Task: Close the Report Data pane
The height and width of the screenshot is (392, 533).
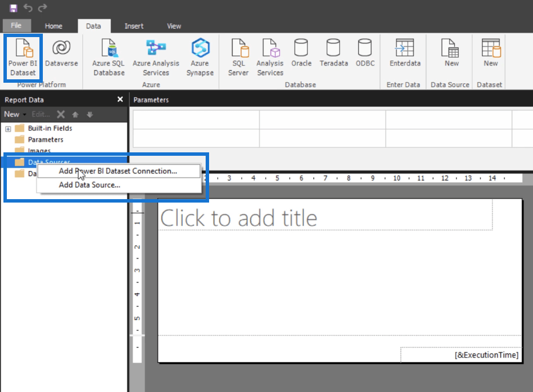Action: pos(120,99)
